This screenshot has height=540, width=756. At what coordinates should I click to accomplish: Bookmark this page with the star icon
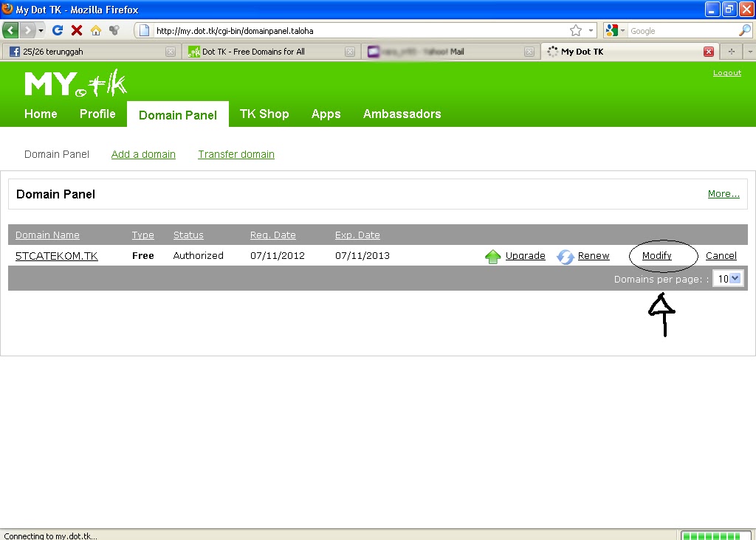576,31
